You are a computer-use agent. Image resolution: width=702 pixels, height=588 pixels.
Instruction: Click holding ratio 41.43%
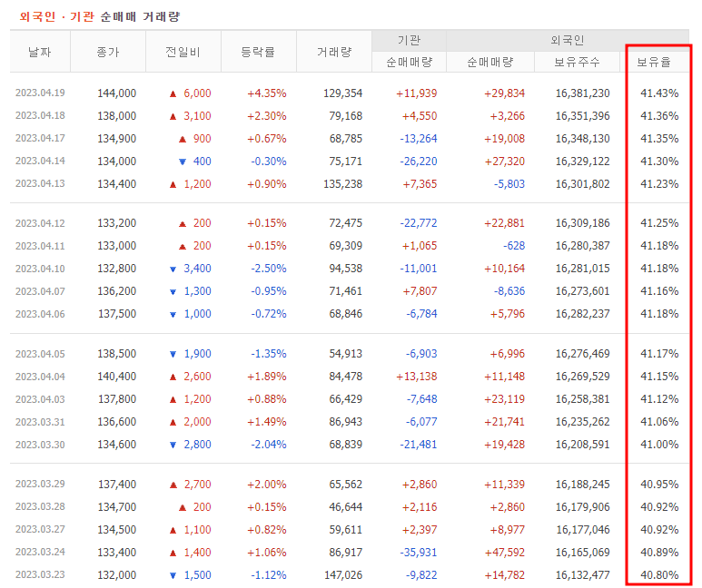coord(659,93)
